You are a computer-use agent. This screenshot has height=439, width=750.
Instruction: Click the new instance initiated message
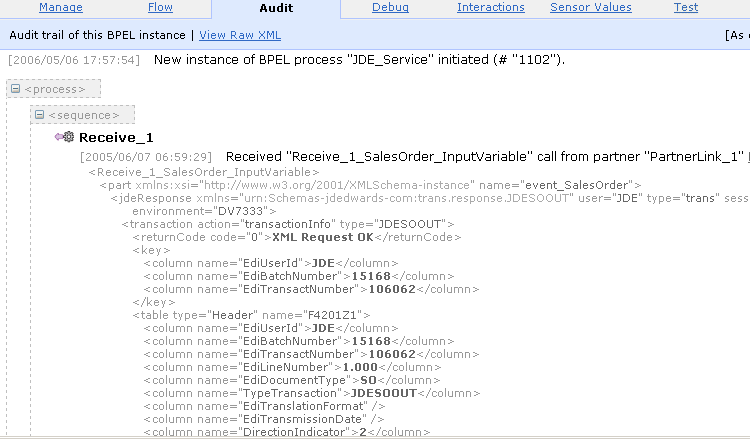359,60
